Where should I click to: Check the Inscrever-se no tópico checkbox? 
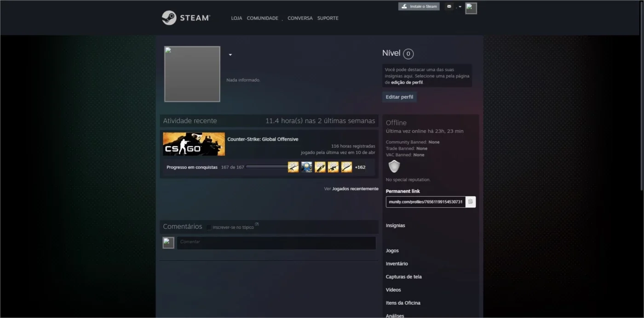(209, 227)
